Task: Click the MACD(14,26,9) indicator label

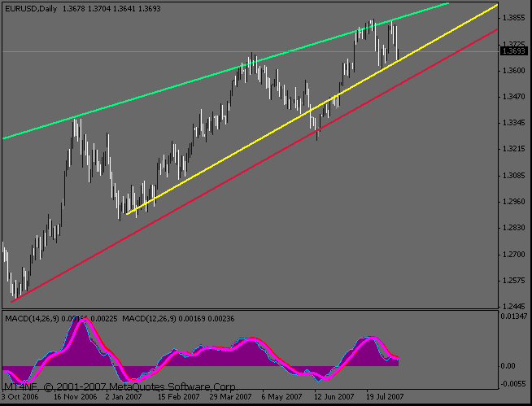Action: [32, 319]
